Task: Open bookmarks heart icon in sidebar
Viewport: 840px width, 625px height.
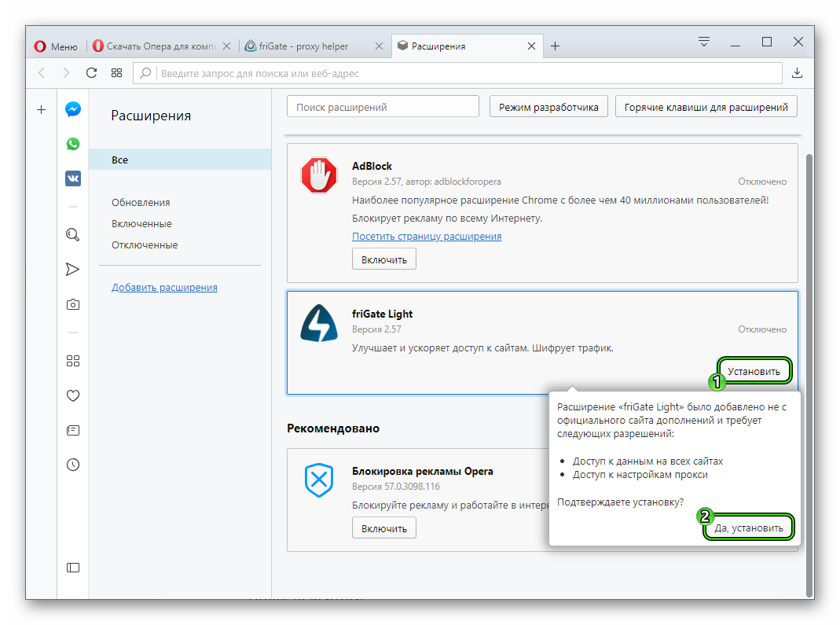Action: 73,395
